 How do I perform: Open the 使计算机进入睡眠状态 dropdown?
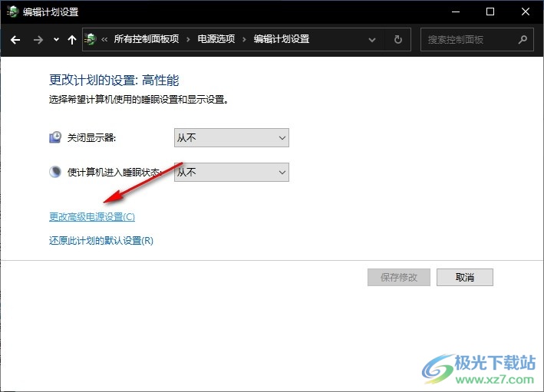tap(232, 172)
